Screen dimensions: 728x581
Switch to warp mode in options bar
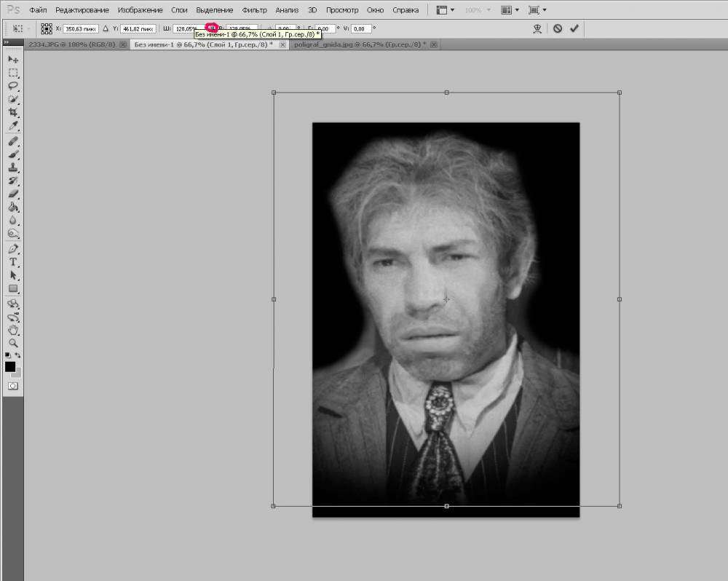(538, 28)
